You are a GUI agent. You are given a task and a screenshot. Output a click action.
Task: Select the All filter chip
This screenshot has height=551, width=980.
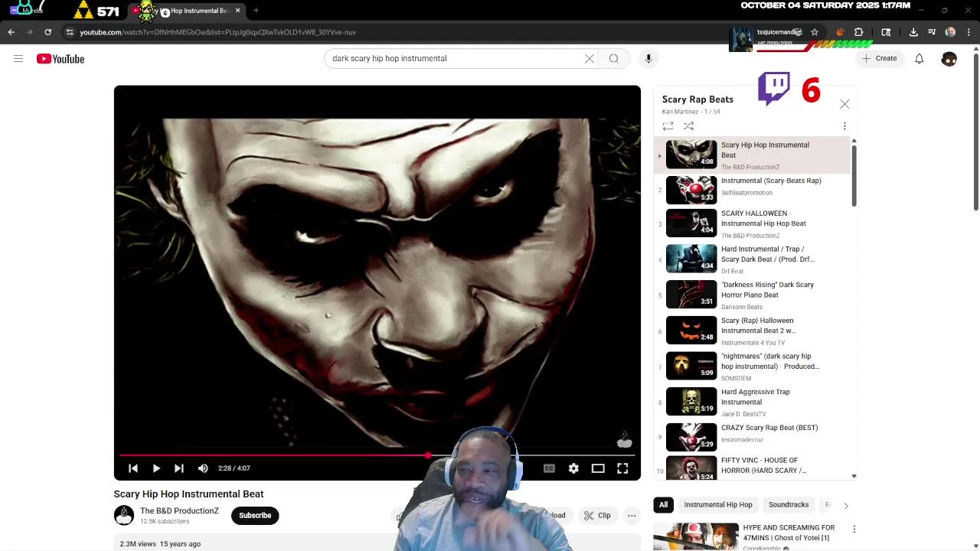(x=664, y=505)
